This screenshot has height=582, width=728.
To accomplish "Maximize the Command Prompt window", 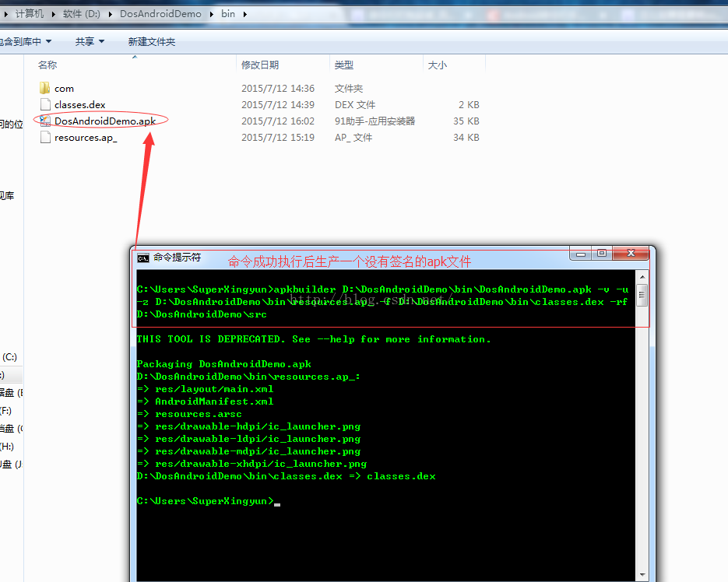I will 601,254.
